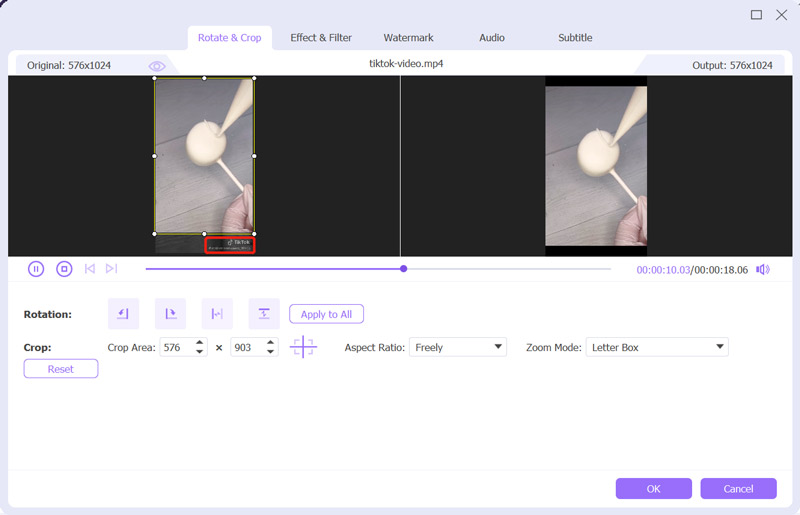The image size is (800, 515).
Task: Mute the volume speaker icon
Action: point(763,269)
